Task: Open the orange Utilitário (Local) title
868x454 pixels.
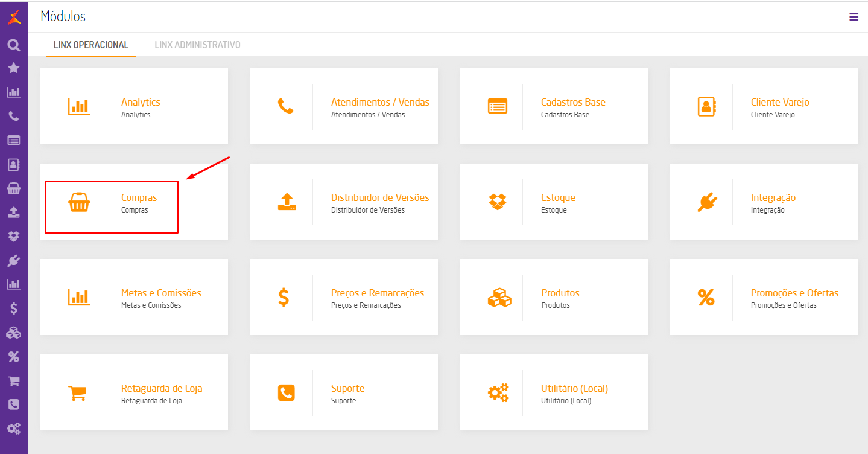Action: point(574,388)
